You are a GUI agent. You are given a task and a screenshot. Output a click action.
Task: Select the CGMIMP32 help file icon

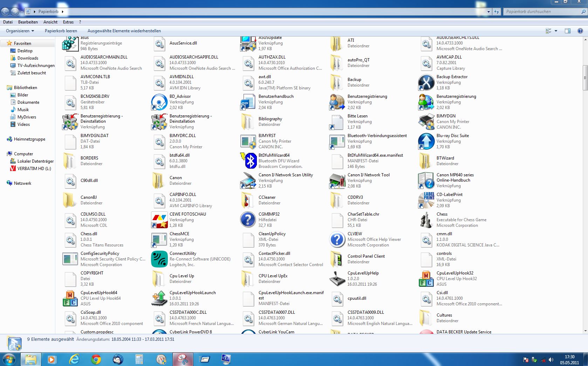248,220
